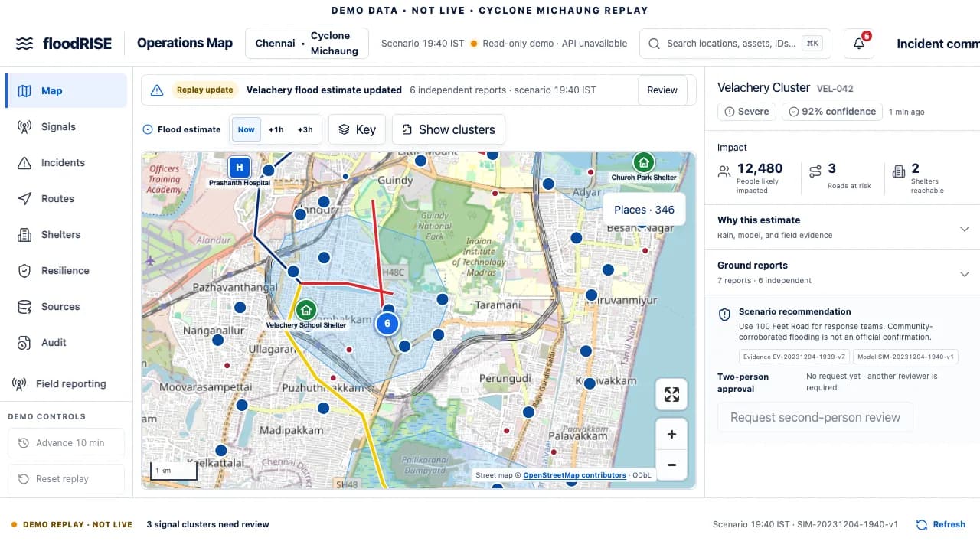Open the Map sidebar item
This screenshot has height=551, width=980.
click(67, 90)
